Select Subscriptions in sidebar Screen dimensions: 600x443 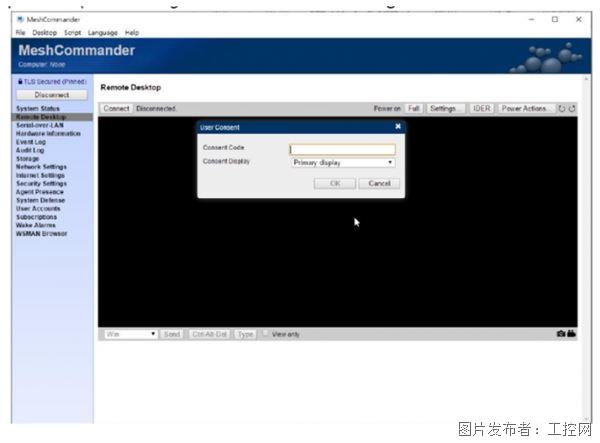(36, 217)
